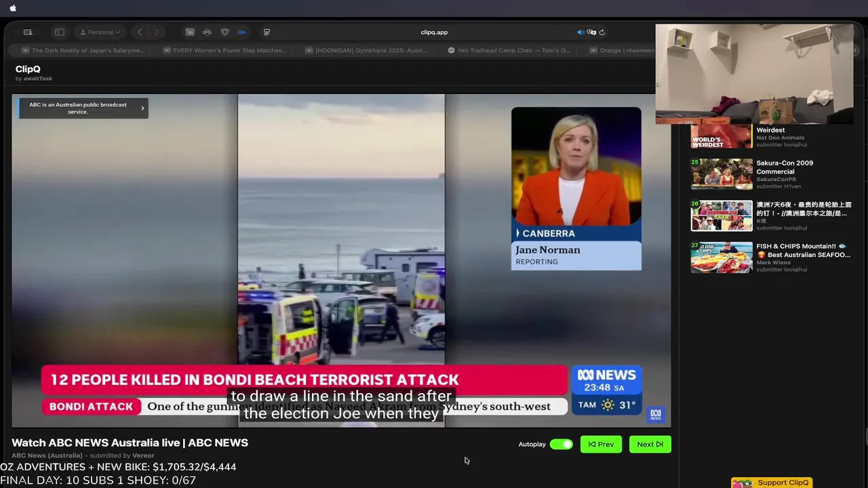
Task: Click the ABC News video player
Action: [341, 261]
